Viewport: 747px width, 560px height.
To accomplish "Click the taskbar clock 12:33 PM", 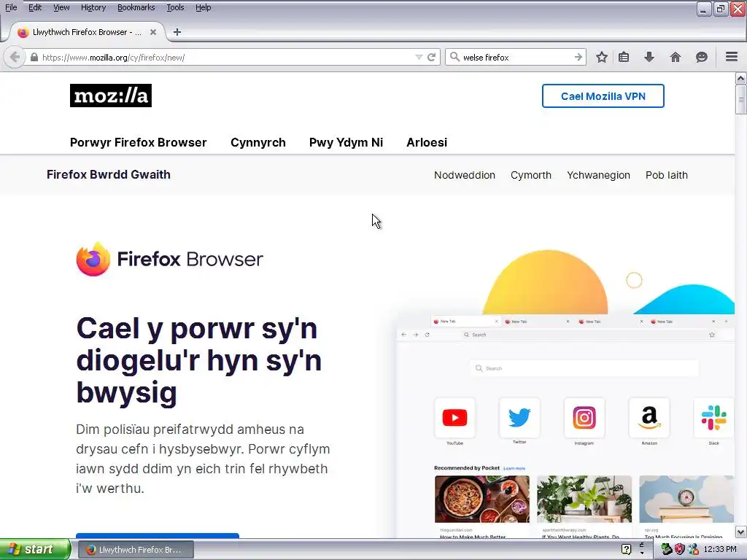I will click(x=719, y=549).
